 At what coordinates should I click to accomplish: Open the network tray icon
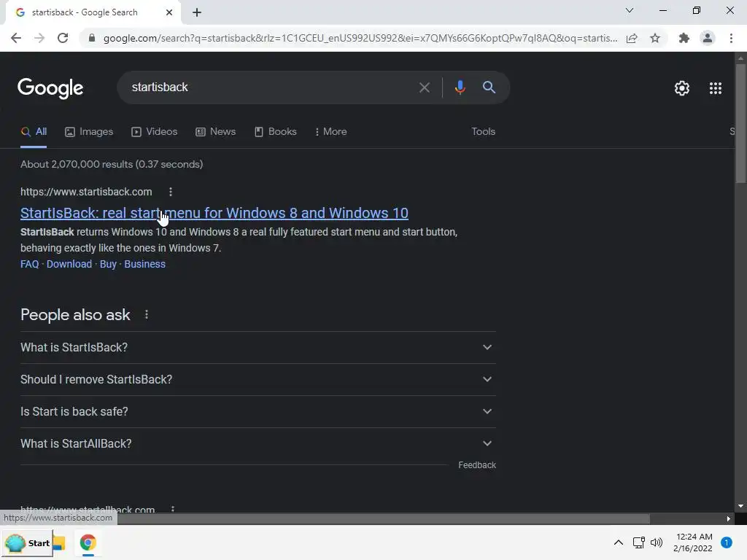tap(638, 542)
